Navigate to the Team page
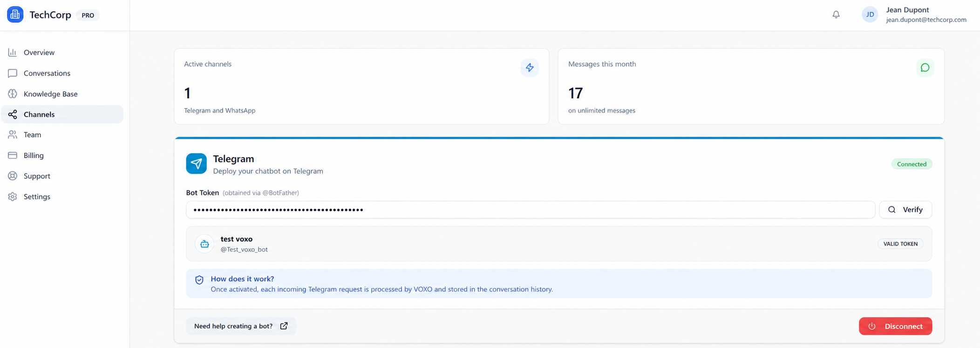 point(62,135)
